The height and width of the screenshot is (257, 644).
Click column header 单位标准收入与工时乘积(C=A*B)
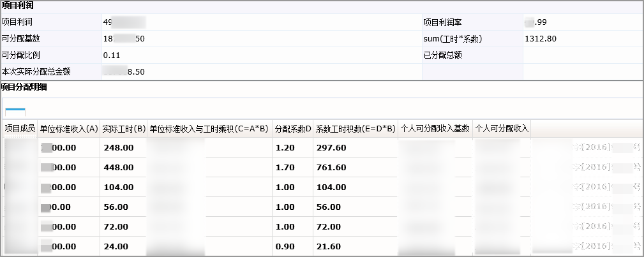(209, 129)
